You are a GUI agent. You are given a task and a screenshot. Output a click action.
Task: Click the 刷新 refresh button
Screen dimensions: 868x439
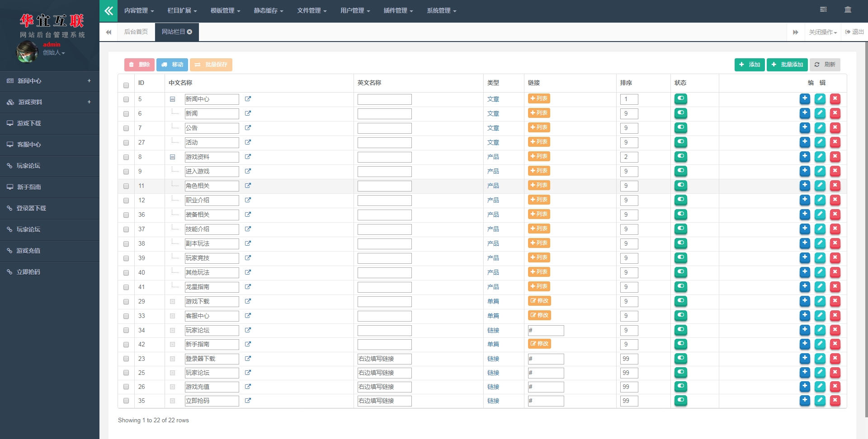[x=825, y=65]
